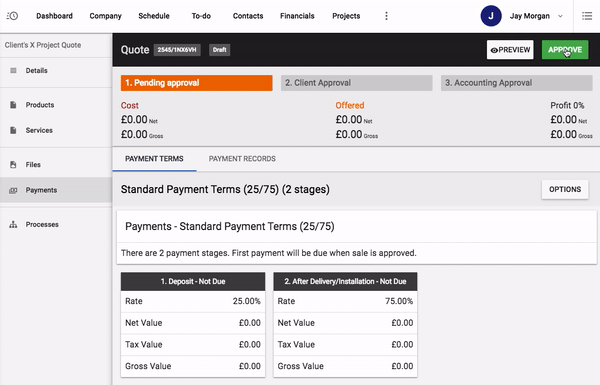Viewport: 600px width, 385px height.
Task: Open the To-do menu
Action: [201, 16]
